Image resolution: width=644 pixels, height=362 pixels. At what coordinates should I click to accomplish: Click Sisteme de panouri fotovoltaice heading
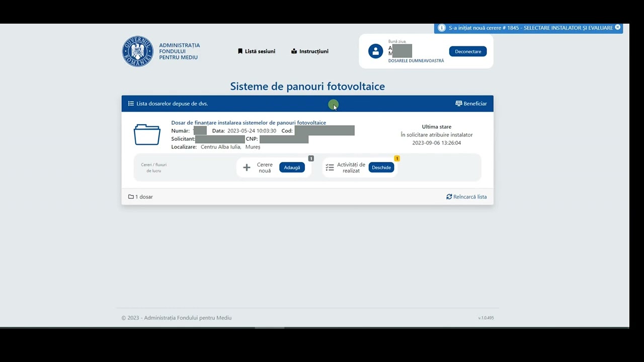click(x=307, y=86)
